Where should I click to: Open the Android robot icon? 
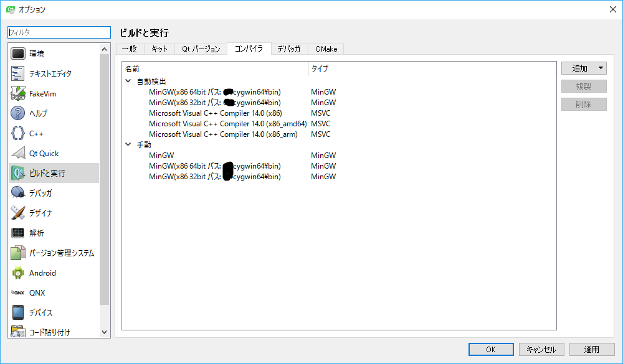coord(18,273)
